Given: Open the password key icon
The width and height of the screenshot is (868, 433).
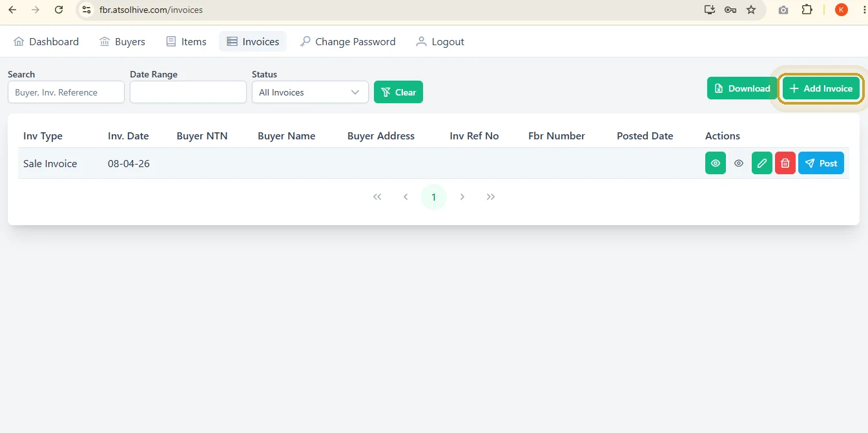Looking at the screenshot, I should coord(730,10).
